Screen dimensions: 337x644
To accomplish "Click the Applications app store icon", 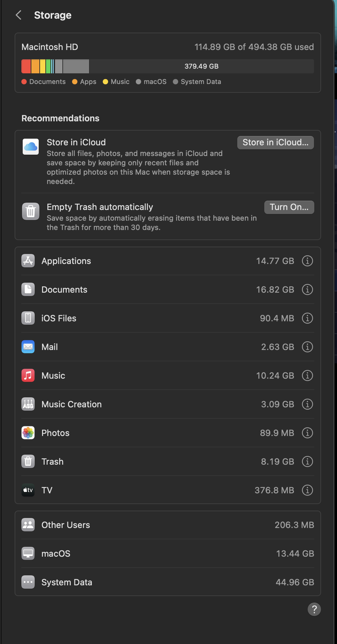I will click(x=28, y=261).
